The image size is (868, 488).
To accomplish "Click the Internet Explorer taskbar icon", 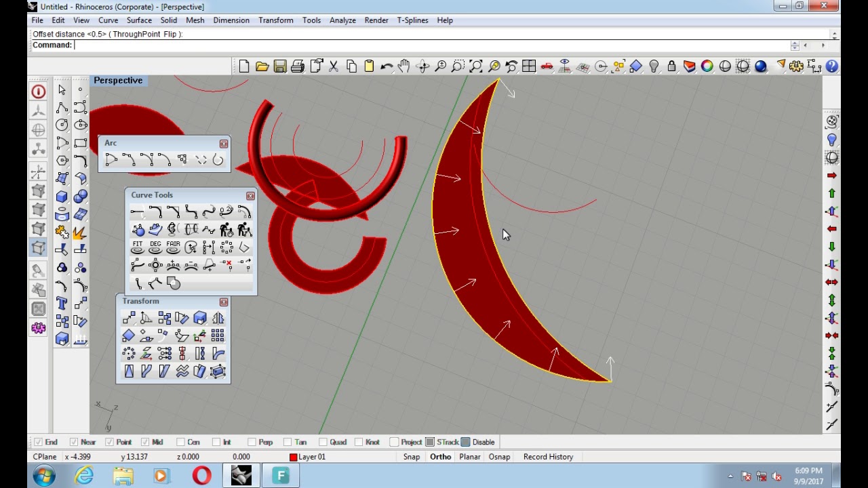I will [84, 476].
